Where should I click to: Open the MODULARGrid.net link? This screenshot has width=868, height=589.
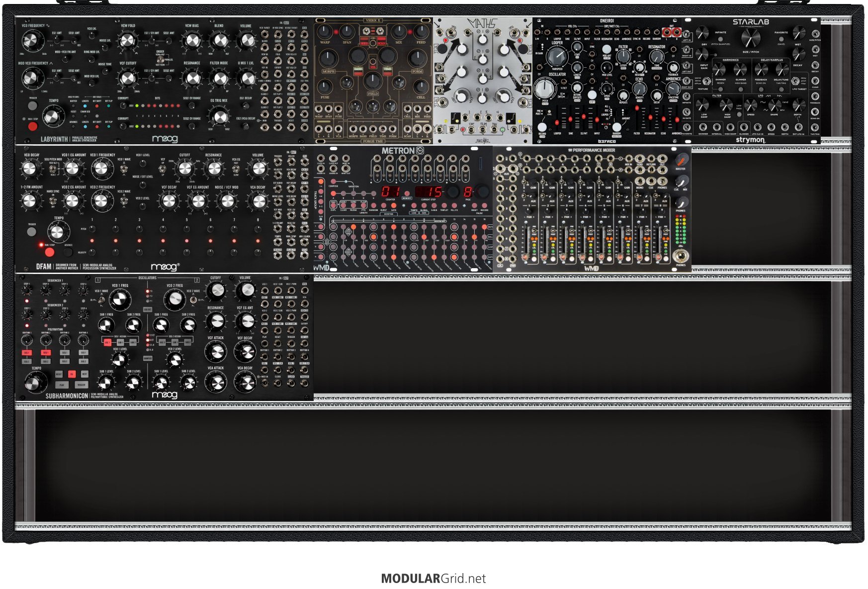(434, 579)
